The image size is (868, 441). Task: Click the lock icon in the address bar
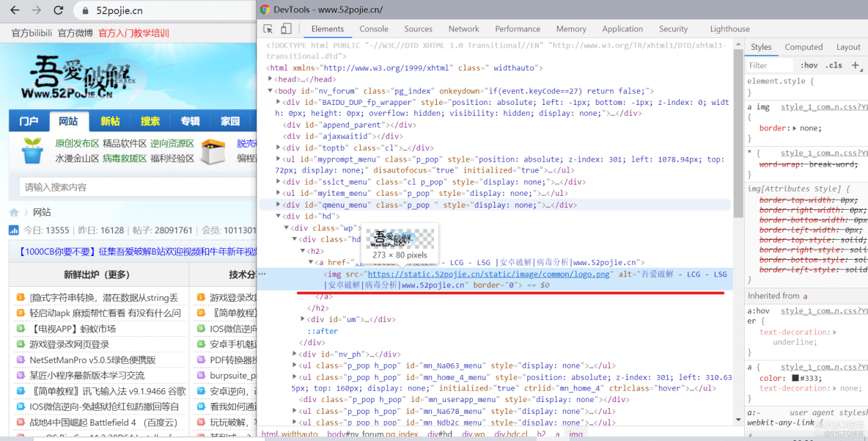coord(85,10)
